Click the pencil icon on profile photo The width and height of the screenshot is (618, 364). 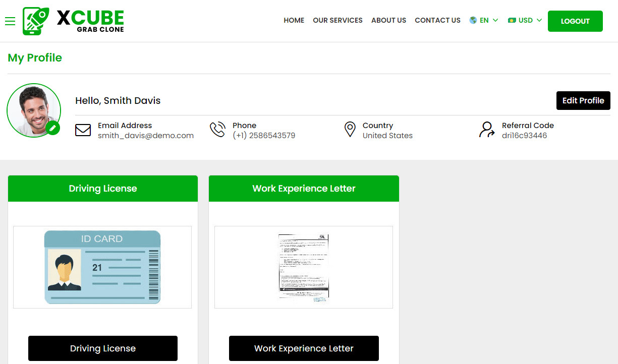(52, 128)
